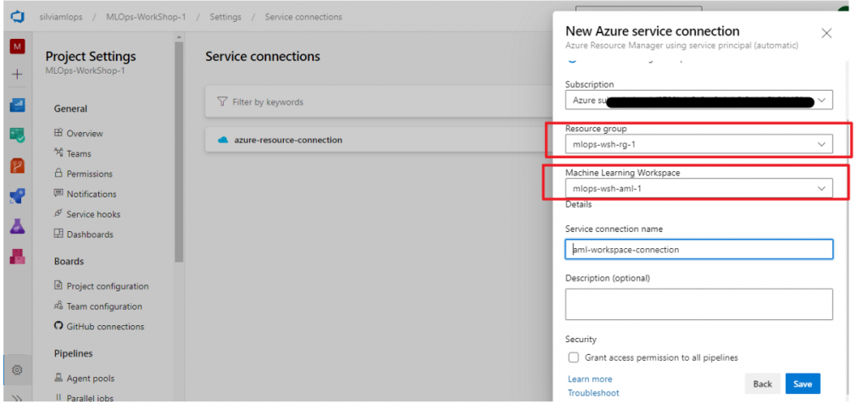Click MLOps-WorkShop-1 breadcrumb link
868x415 pixels.
click(146, 17)
